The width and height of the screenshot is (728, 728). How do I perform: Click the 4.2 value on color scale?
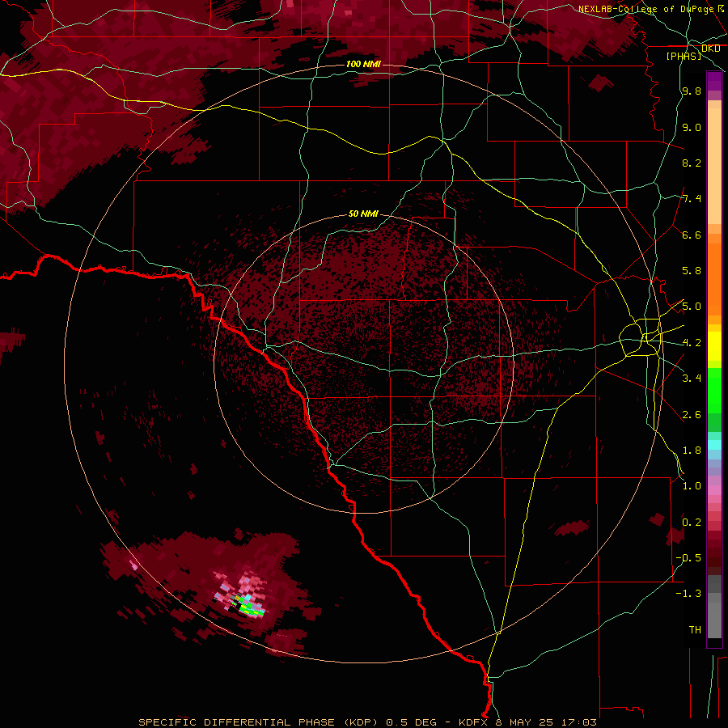[692, 343]
